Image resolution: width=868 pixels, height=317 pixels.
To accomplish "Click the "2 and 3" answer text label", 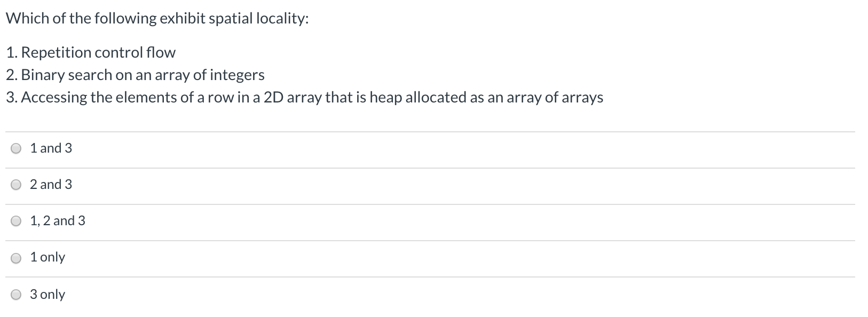I will pos(51,184).
